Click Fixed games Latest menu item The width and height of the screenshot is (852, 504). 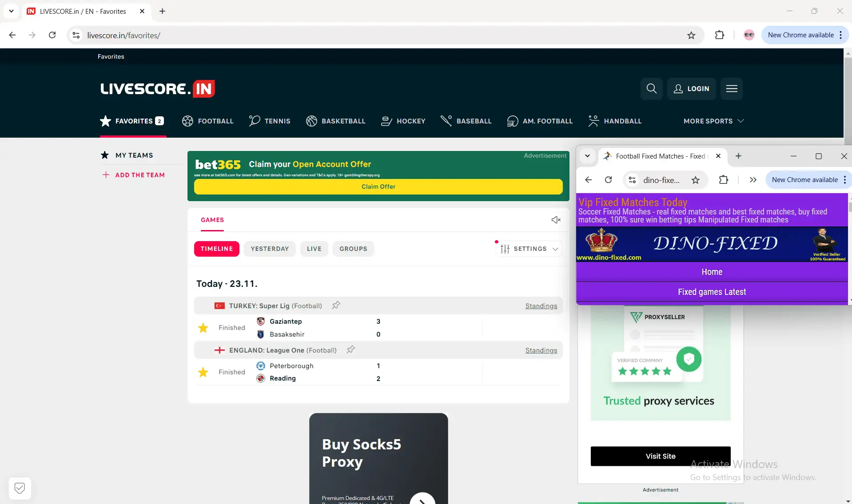click(712, 292)
